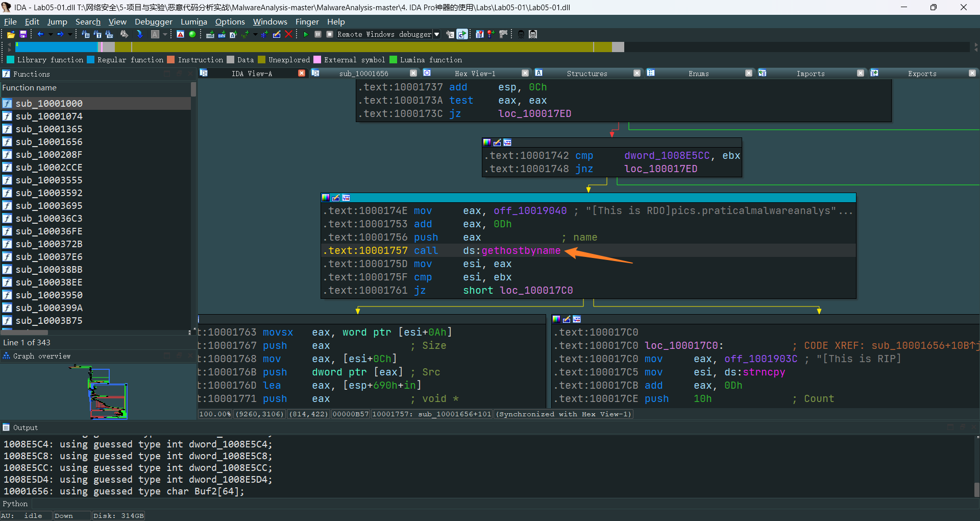980x521 pixels.
Task: Click the binoculars search icon in toolbar
Action: [x=124, y=34]
